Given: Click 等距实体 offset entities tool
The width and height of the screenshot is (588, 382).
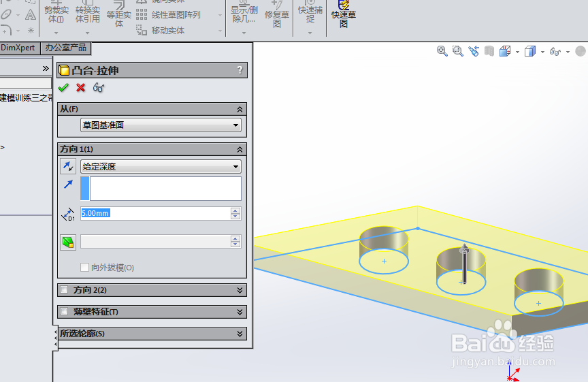Looking at the screenshot, I should (x=119, y=15).
